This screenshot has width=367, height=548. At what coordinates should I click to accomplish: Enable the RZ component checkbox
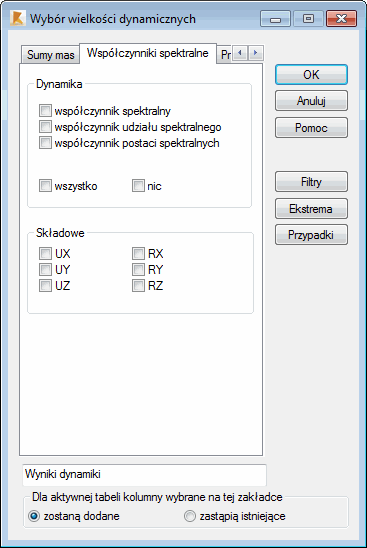(x=138, y=286)
